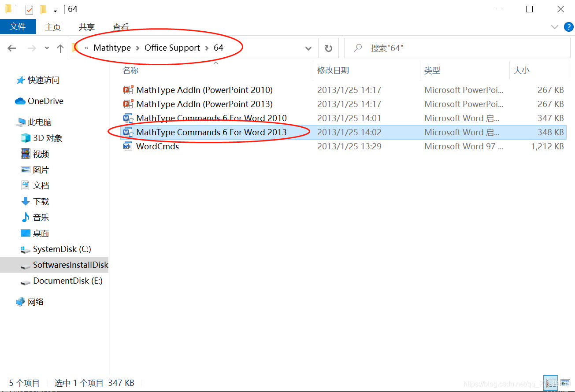Go up one folder level
The width and height of the screenshot is (575, 392).
pyautogui.click(x=60, y=48)
